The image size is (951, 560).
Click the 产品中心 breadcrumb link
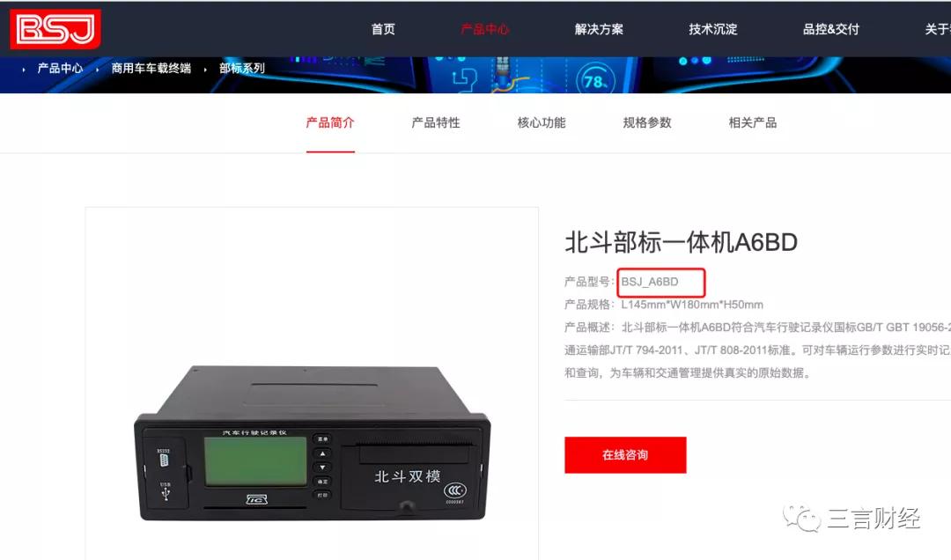[60, 68]
